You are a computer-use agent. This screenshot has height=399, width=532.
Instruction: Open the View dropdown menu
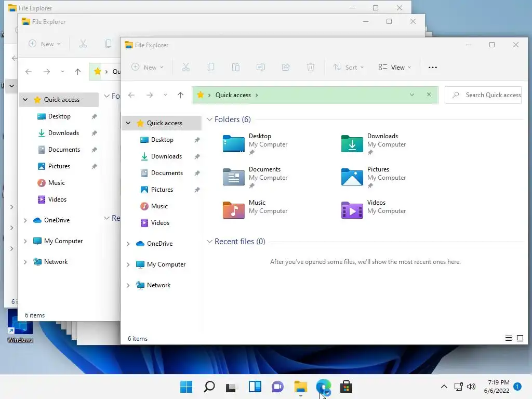pos(395,67)
